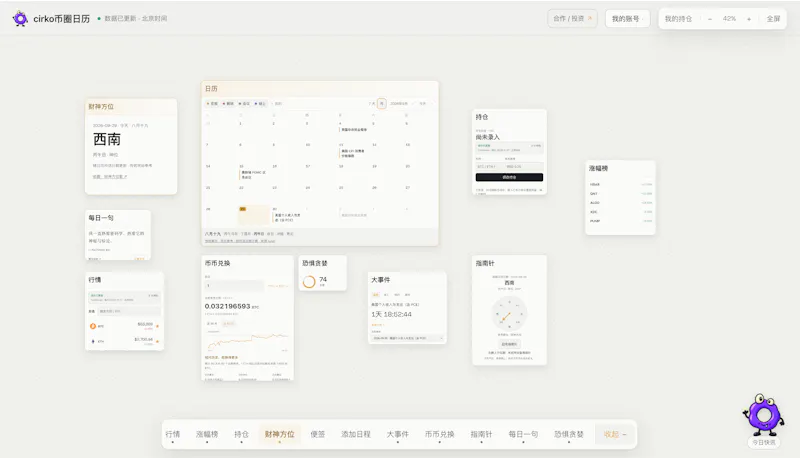The height and width of the screenshot is (458, 800).
Task: Select the 月 month view button
Action: click(382, 104)
